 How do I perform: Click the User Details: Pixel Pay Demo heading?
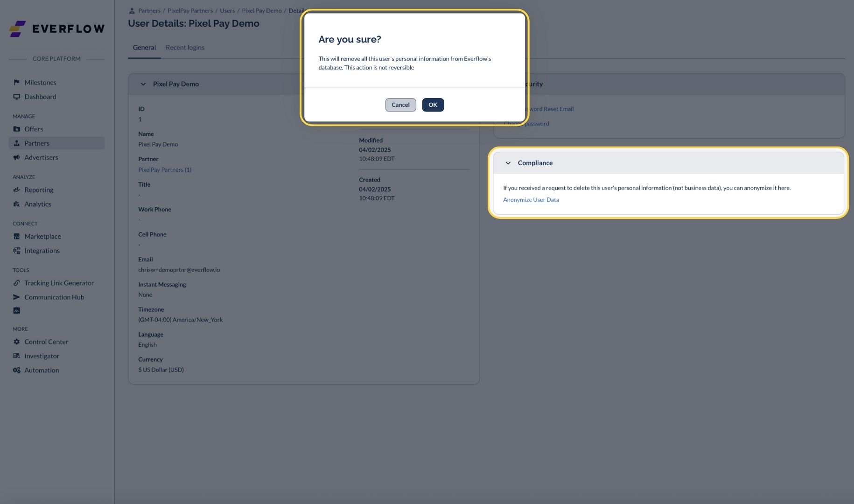pyautogui.click(x=194, y=23)
